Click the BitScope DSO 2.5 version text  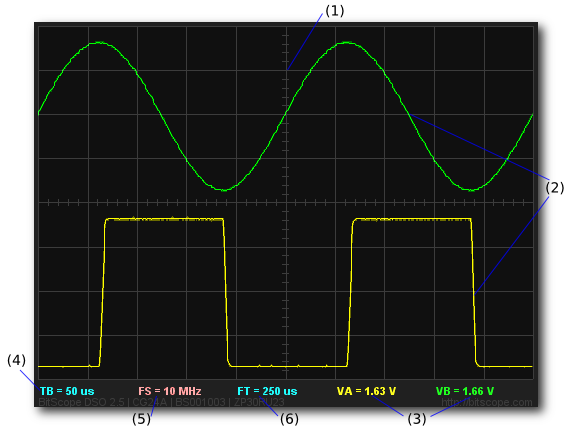81,402
